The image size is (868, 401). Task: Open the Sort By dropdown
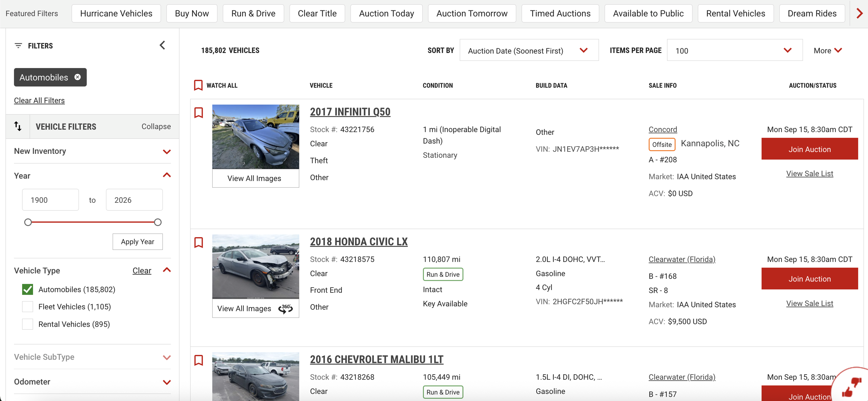pyautogui.click(x=529, y=51)
